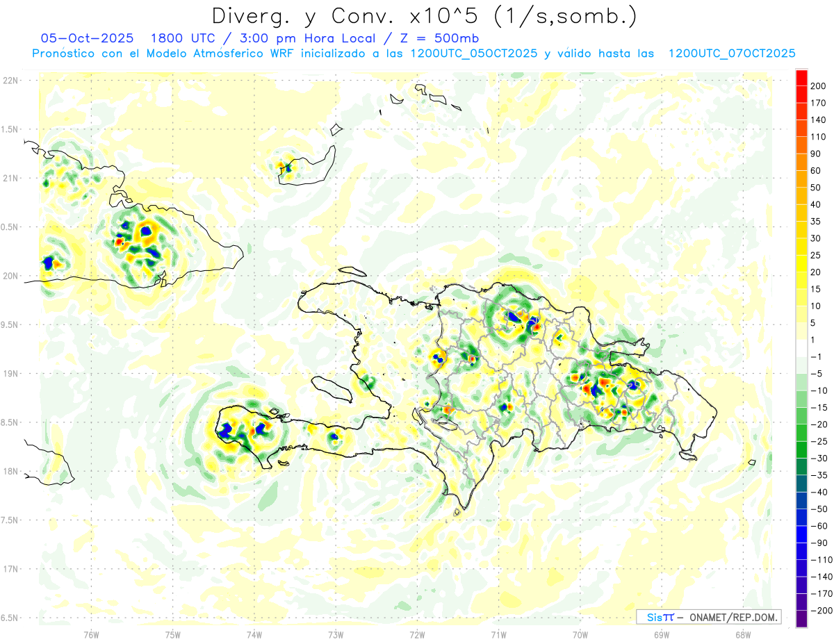Click the 20N latitude axis label
This screenshot has height=644, width=834.
[10, 276]
